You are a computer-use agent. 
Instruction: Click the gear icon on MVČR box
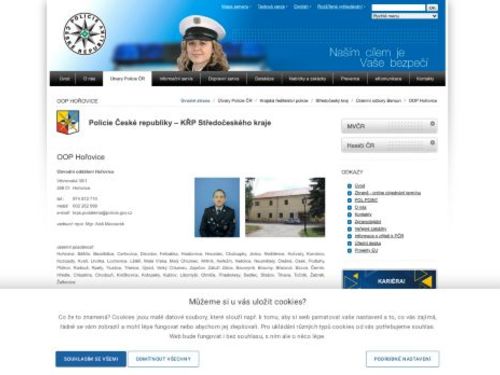tap(432, 124)
